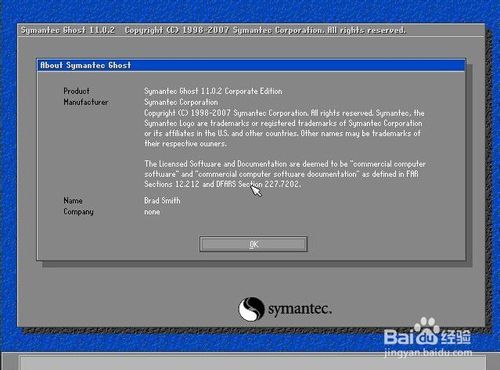The width and height of the screenshot is (500, 370).
Task: Click the Symantec Corporation manufacturer value
Action: click(x=181, y=102)
